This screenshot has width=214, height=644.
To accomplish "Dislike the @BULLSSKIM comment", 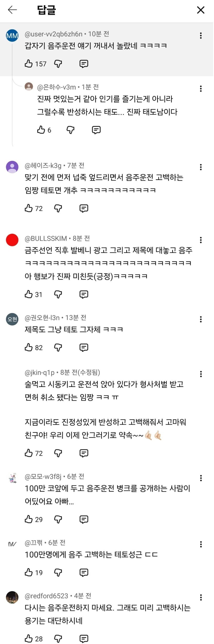I will pyautogui.click(x=58, y=294).
